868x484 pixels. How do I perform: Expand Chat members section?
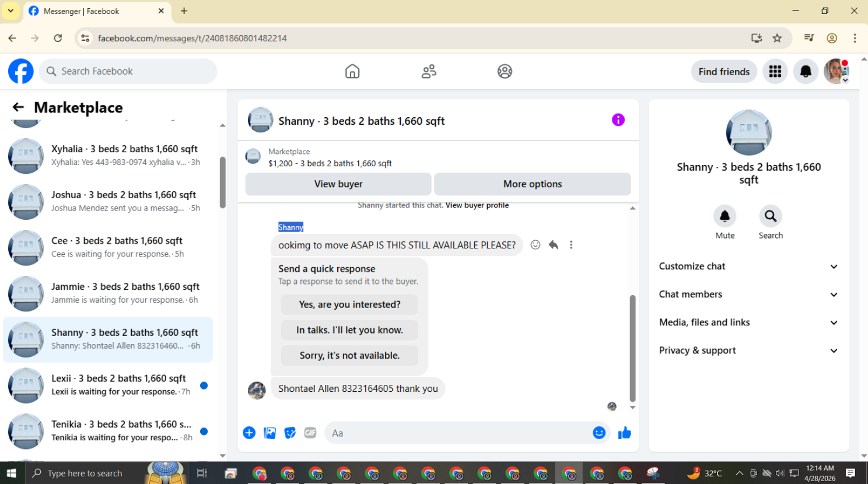(748, 294)
